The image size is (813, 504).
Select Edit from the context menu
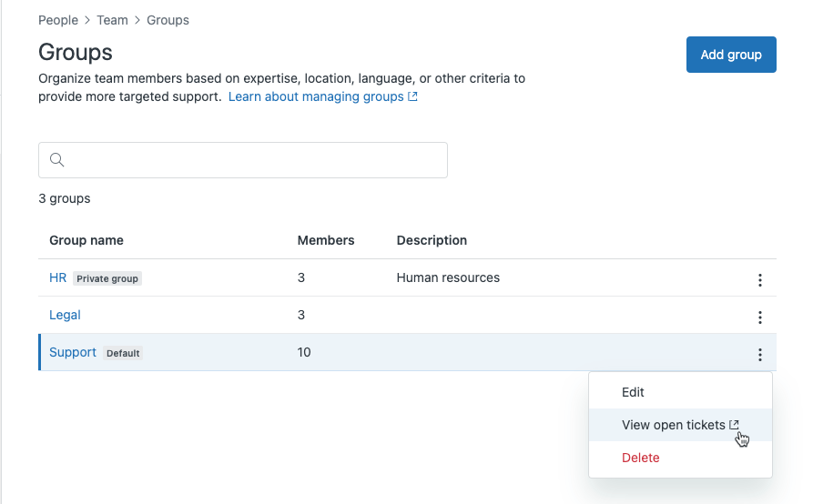tap(633, 392)
